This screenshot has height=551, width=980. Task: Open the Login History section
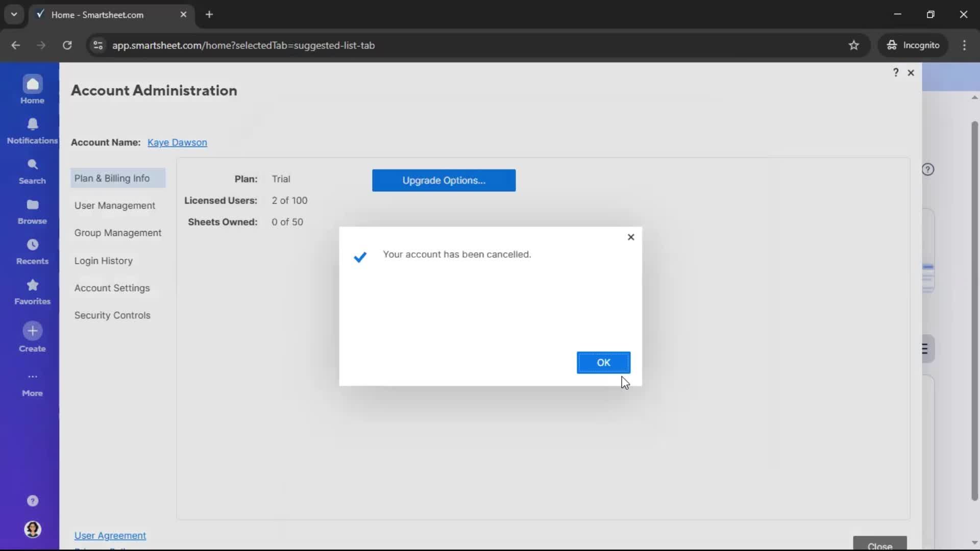point(103,261)
